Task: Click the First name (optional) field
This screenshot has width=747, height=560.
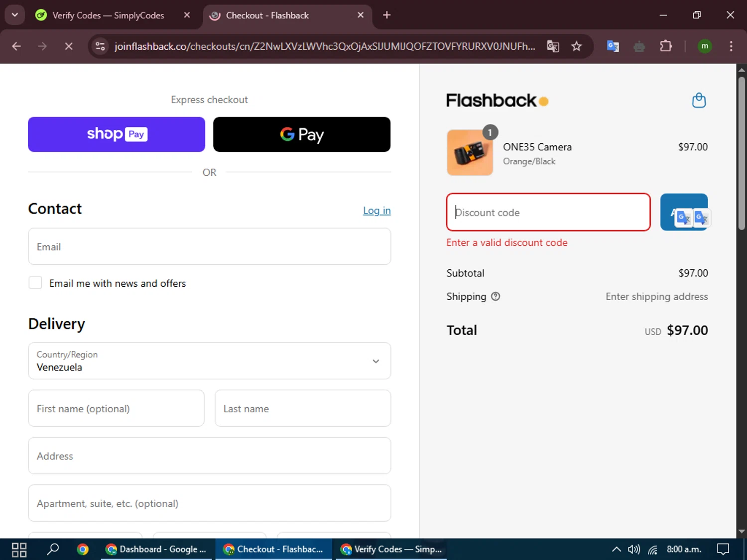Action: [116, 408]
